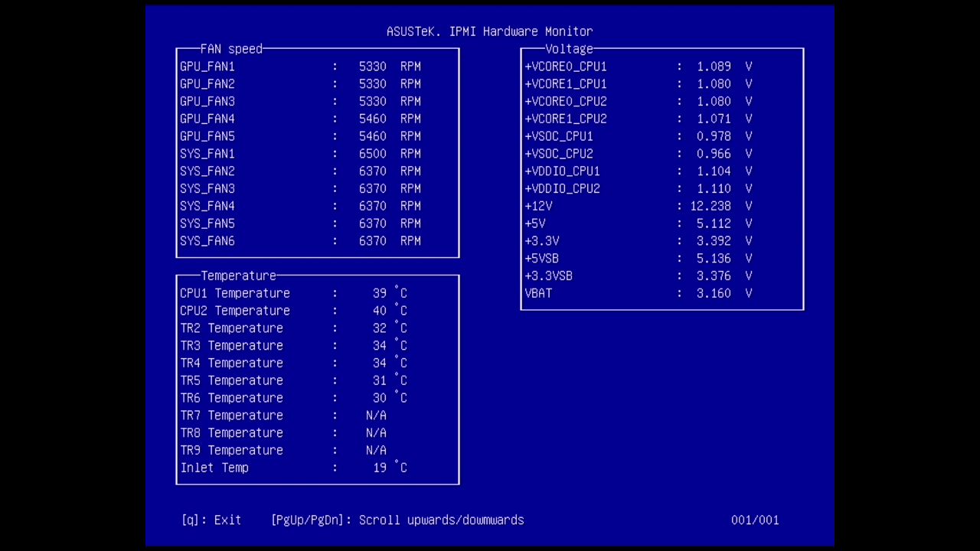Click the ASUSTeK IPMI Hardware Monitor title
This screenshot has width=980, height=551.
489,31
